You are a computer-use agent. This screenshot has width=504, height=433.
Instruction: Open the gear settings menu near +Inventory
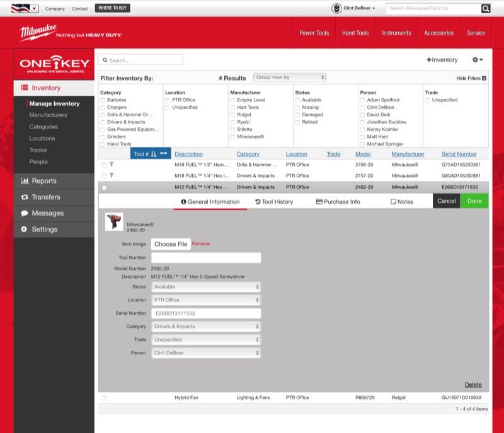(477, 60)
